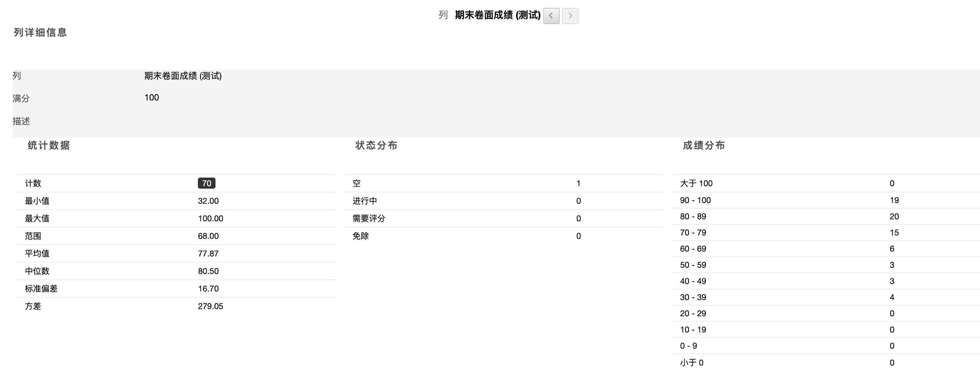Screen dimensions: 980x391
Task: Select the 中位数 value 80.50
Action: 208,271
